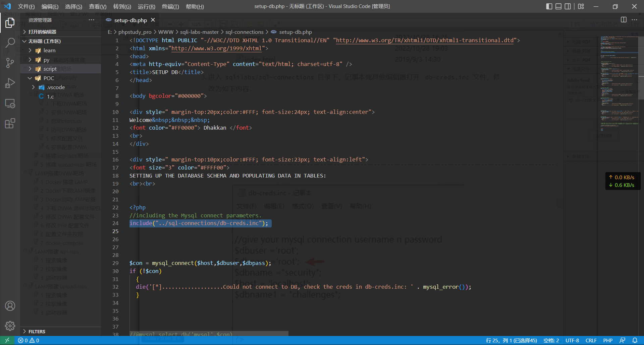Open the notifications bell

click(635, 340)
